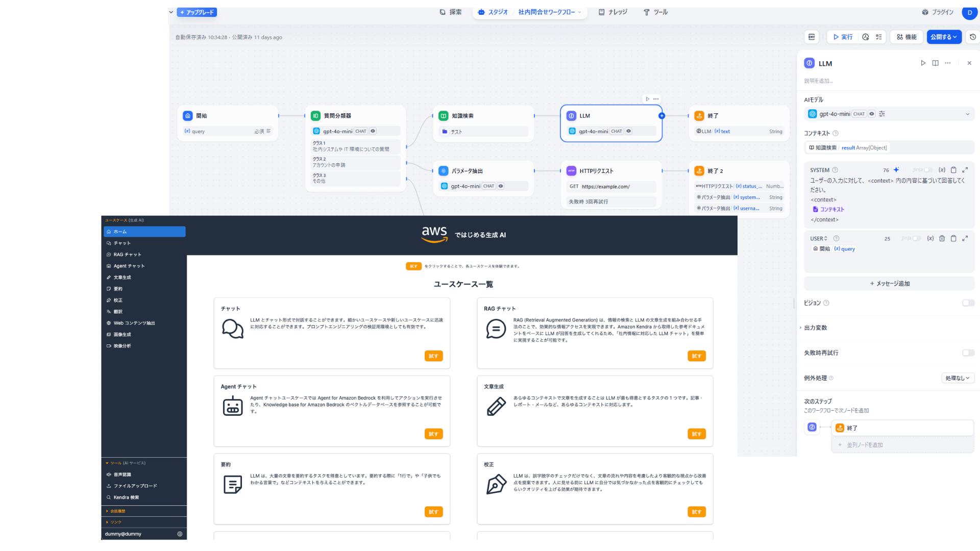Copy the USER prompt with clipboard icon
This screenshot has width=980, height=551.
click(x=953, y=238)
